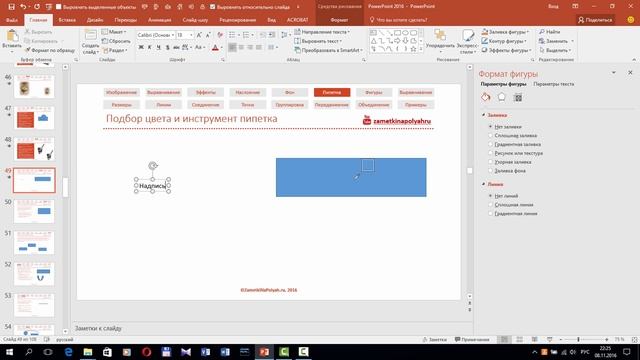
Task: Click Заметки notes button in status bar
Action: tap(434, 340)
